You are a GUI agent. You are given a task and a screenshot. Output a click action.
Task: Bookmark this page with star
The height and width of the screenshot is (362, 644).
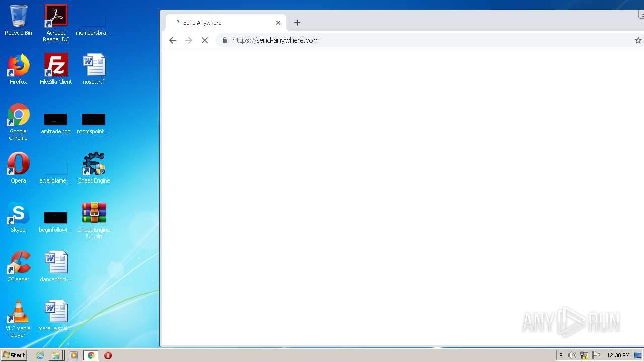tap(638, 40)
